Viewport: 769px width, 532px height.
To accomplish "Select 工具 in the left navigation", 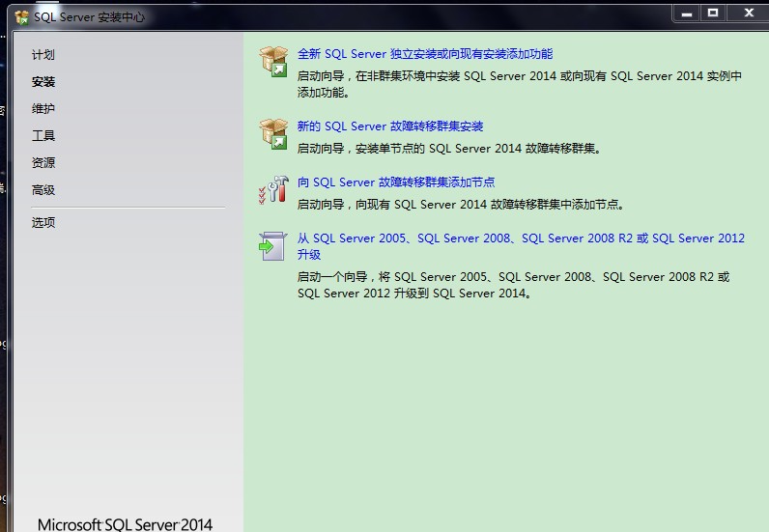I will (43, 136).
